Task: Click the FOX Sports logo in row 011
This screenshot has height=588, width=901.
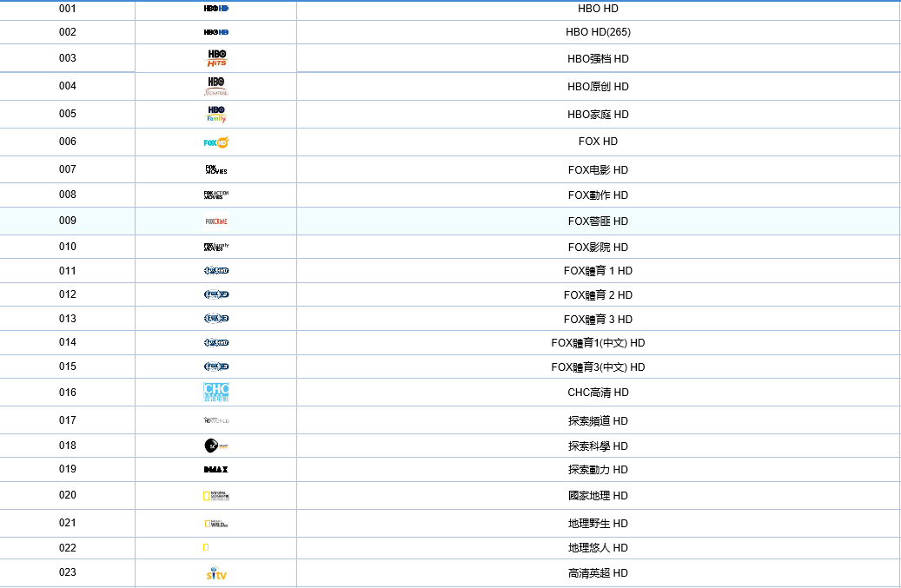Action: point(216,270)
